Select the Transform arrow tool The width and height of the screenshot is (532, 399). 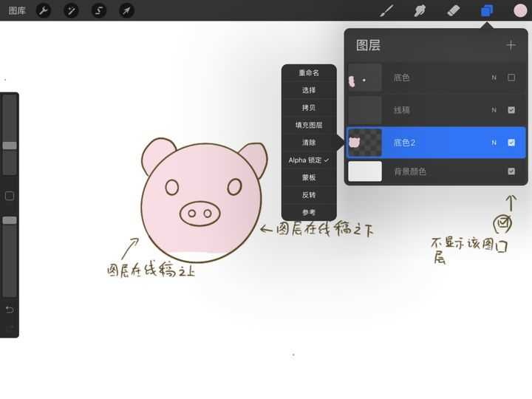pos(126,10)
